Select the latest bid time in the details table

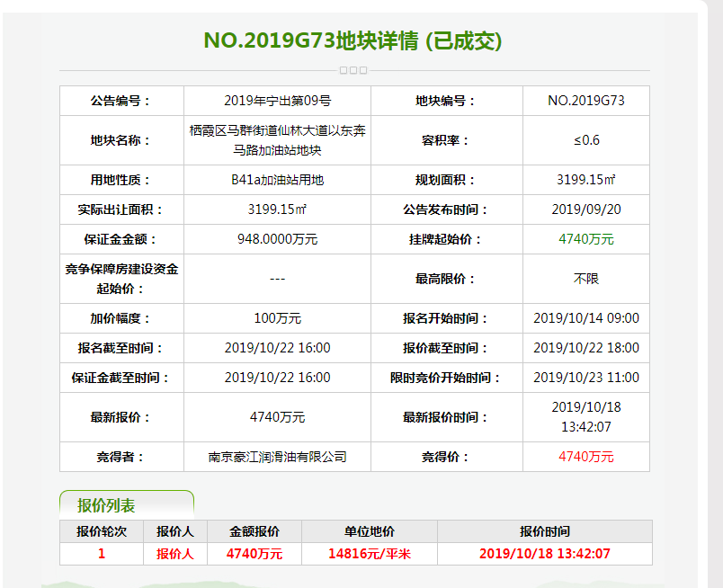point(586,417)
